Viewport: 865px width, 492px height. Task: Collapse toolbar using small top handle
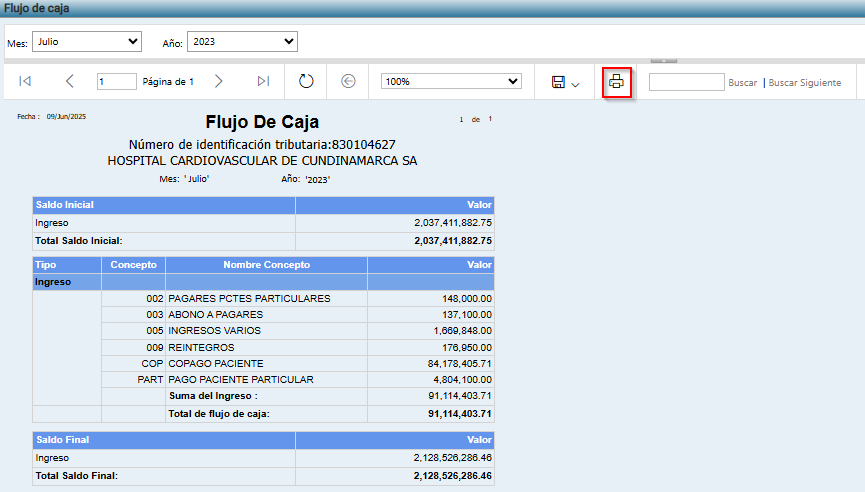point(664,61)
